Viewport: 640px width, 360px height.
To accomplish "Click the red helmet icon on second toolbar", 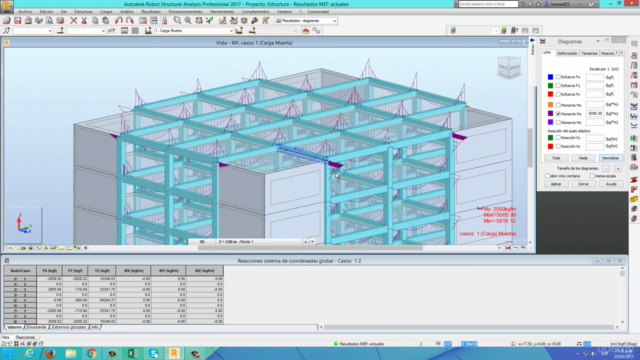I will (x=306, y=31).
